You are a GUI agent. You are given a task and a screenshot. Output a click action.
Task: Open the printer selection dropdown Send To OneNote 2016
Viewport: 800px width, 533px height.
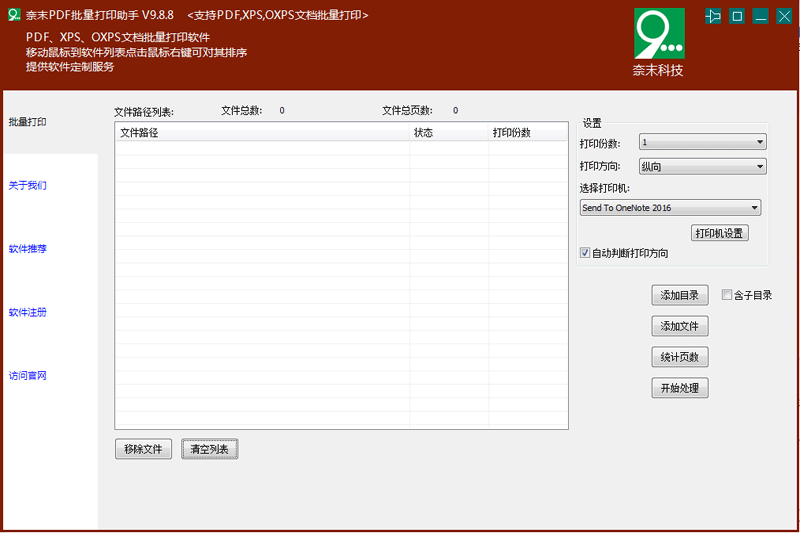coord(670,208)
